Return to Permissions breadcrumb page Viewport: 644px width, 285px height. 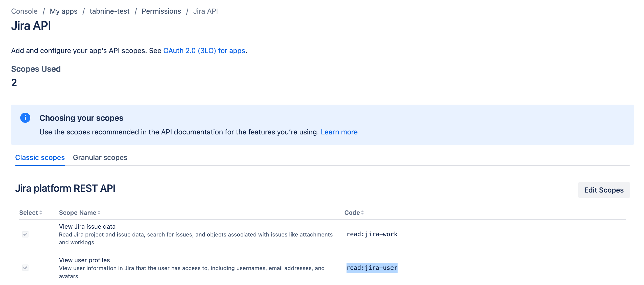point(161,11)
